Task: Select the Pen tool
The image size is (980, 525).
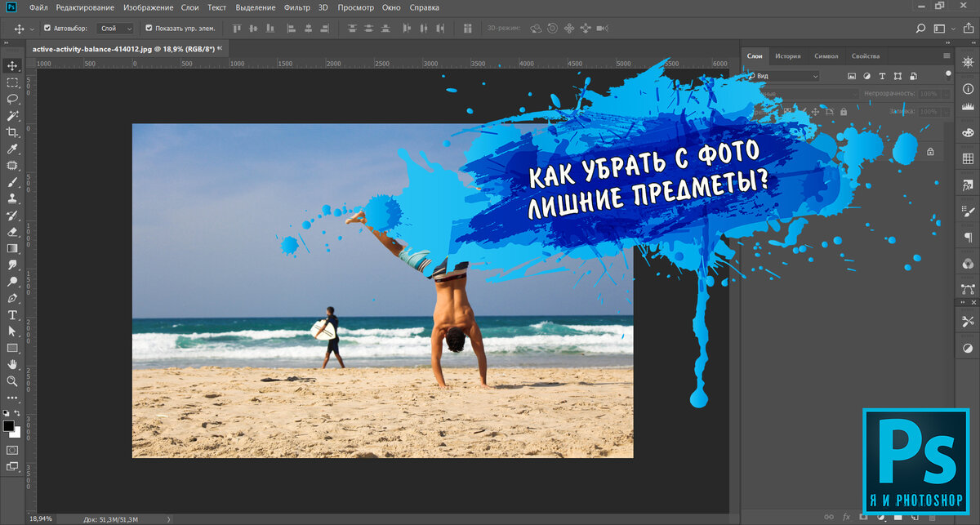Action: (x=12, y=298)
